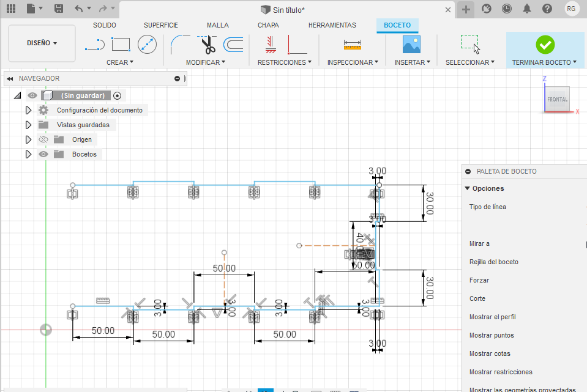Switch to the SUPERFICIE tab
Screen dimensions: 587x392
tap(161, 25)
